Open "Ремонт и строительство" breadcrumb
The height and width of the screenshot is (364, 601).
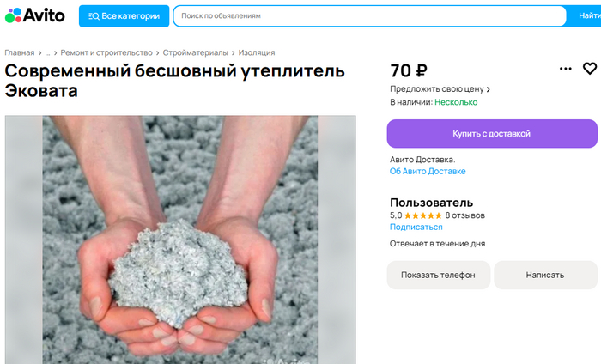point(106,52)
